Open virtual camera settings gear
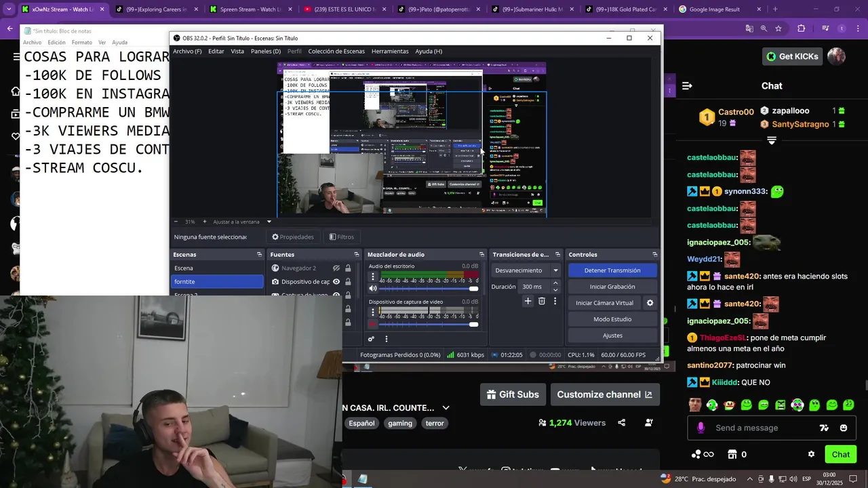 (650, 303)
